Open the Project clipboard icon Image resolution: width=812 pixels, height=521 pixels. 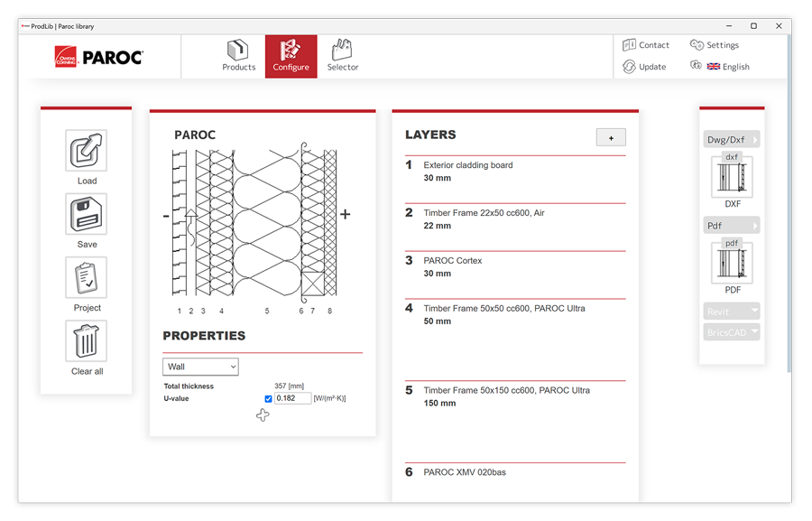tap(87, 278)
